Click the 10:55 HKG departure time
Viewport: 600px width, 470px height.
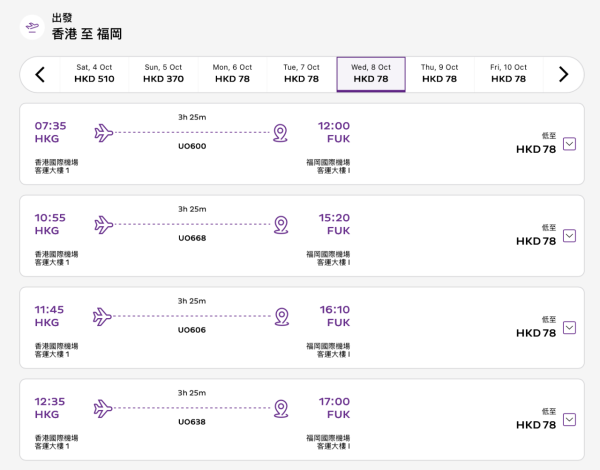[50, 224]
